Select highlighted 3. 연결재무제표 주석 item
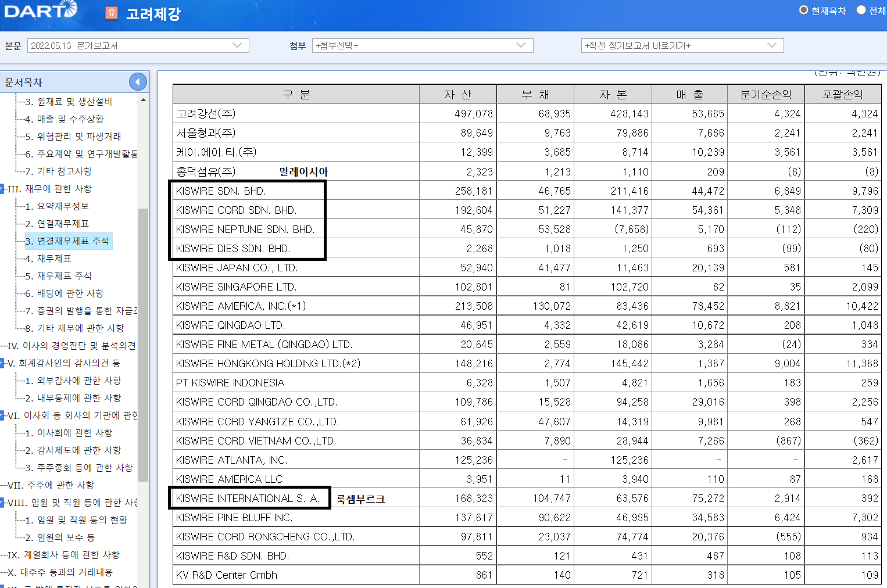This screenshot has width=887, height=588. pos(67,241)
